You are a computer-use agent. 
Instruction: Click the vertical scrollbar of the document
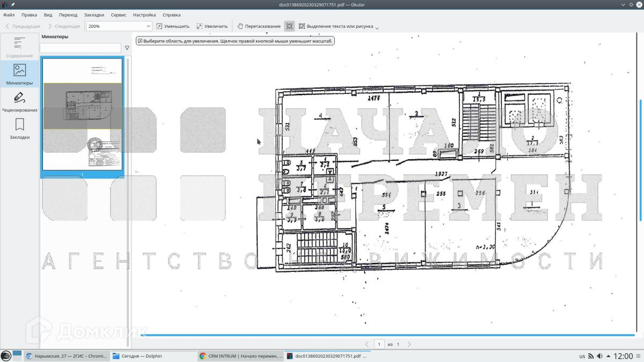[640, 161]
